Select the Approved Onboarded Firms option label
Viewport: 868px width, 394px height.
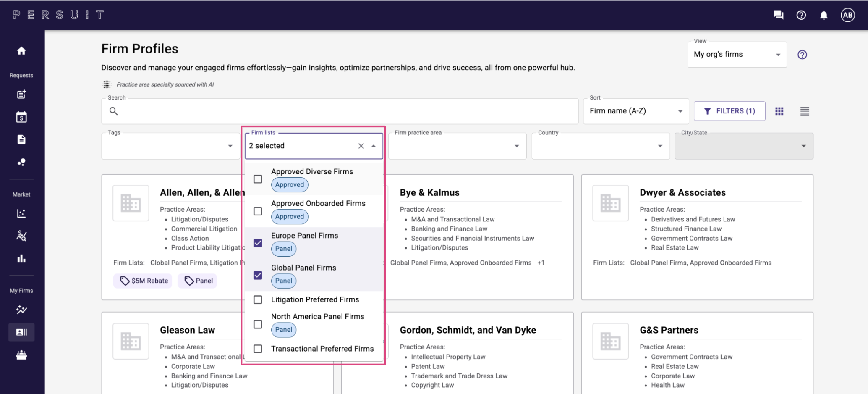(318, 203)
